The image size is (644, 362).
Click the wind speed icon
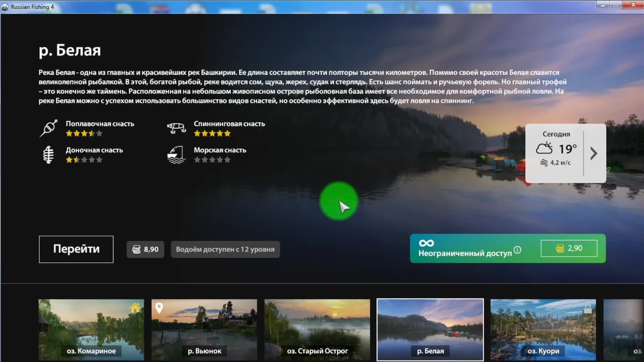tap(544, 163)
